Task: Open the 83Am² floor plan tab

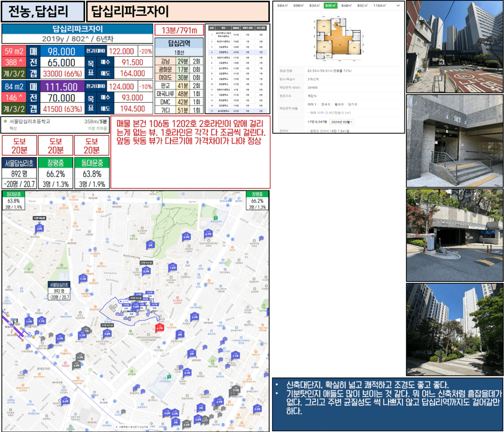Action: 315,6
